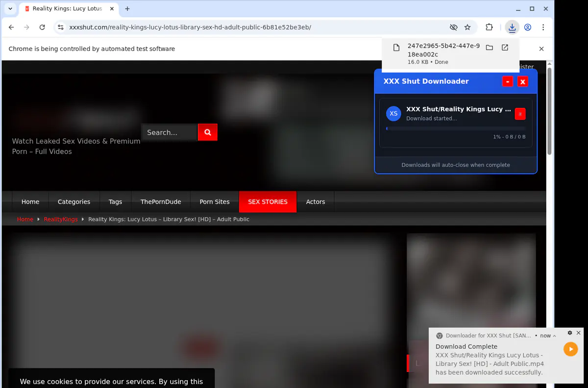Click the XS avatar in download item
Screen dimensions: 588x388
(393, 114)
